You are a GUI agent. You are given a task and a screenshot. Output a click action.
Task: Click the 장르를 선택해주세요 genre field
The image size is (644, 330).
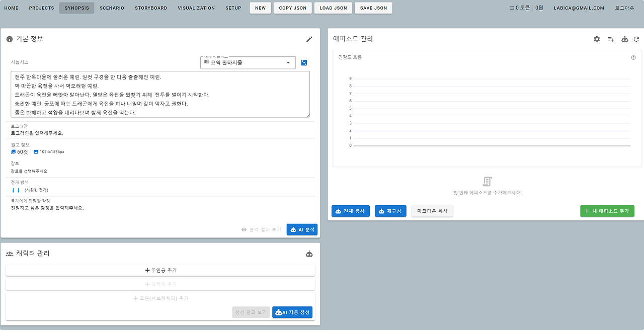tap(30, 171)
